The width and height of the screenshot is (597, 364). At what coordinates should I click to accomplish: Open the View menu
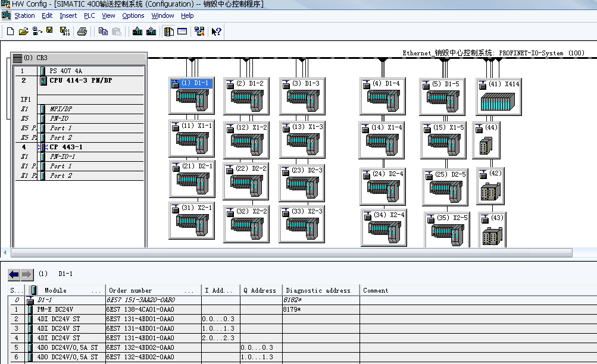(108, 15)
